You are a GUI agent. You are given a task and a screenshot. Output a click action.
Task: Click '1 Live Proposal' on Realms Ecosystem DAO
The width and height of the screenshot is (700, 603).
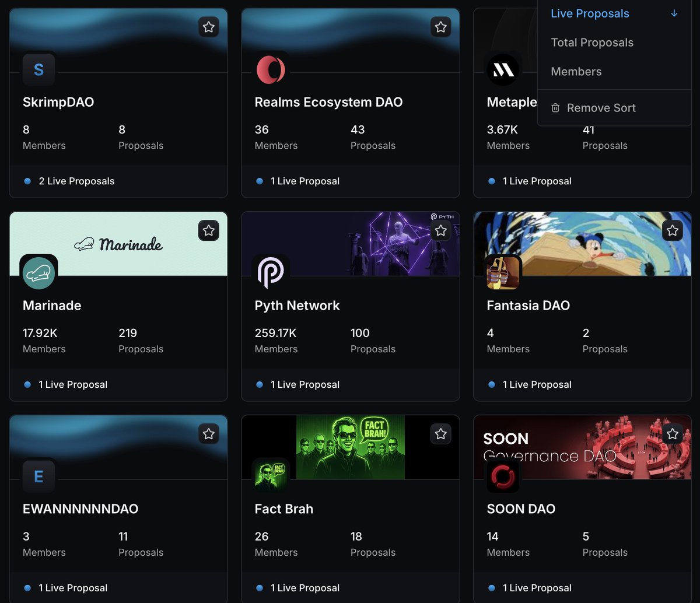click(x=305, y=181)
